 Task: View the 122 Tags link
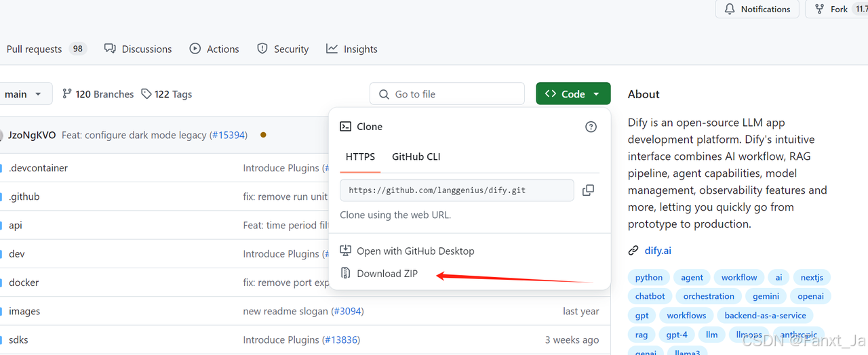(x=167, y=94)
